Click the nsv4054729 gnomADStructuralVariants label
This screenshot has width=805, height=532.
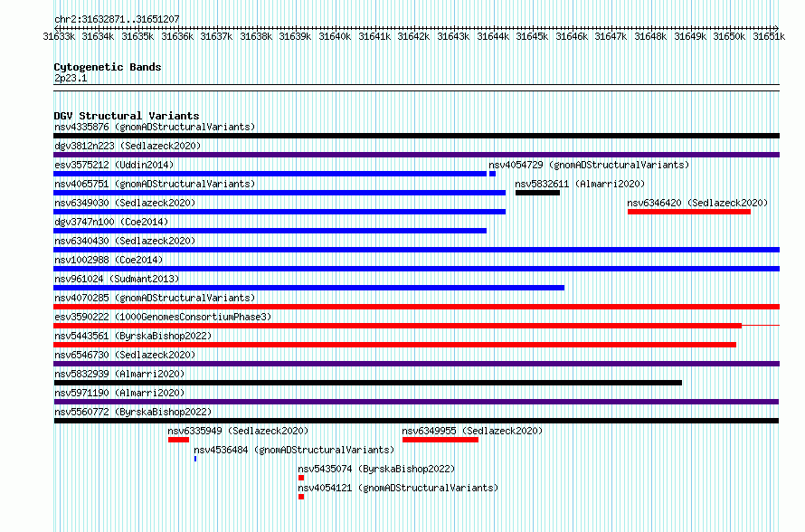click(x=589, y=165)
